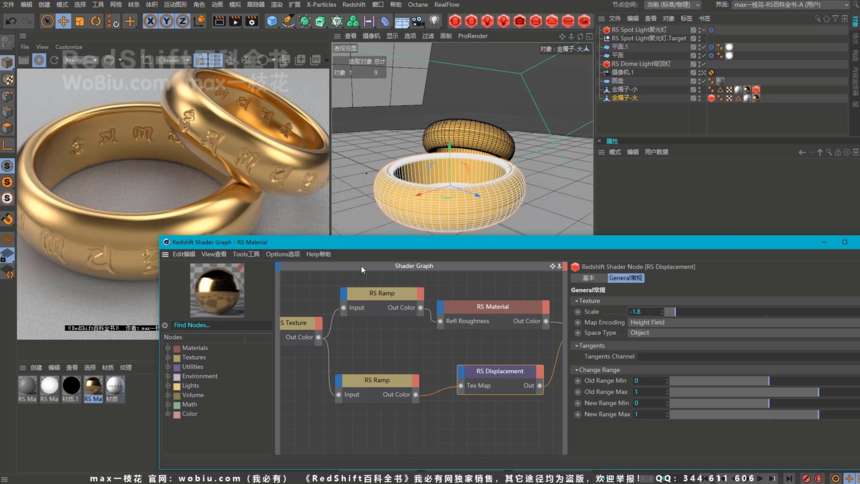The height and width of the screenshot is (484, 860).
Task: Click the gold material preview sphere thumbnail
Action: (217, 289)
